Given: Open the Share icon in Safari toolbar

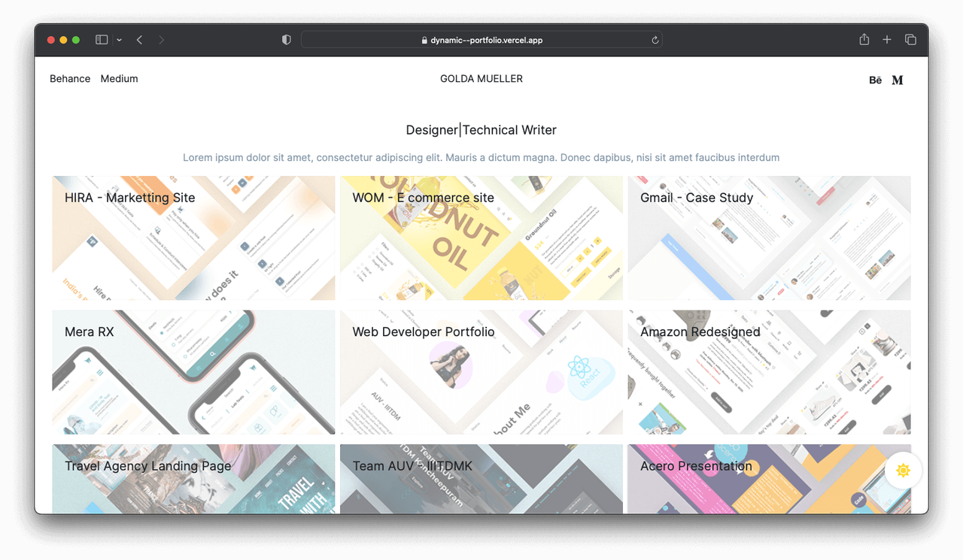Looking at the screenshot, I should pyautogui.click(x=864, y=39).
